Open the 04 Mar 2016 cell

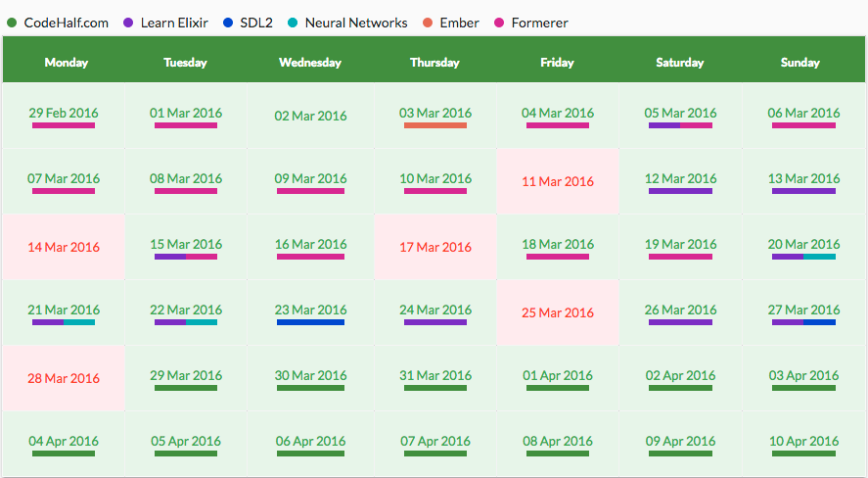[558, 116]
